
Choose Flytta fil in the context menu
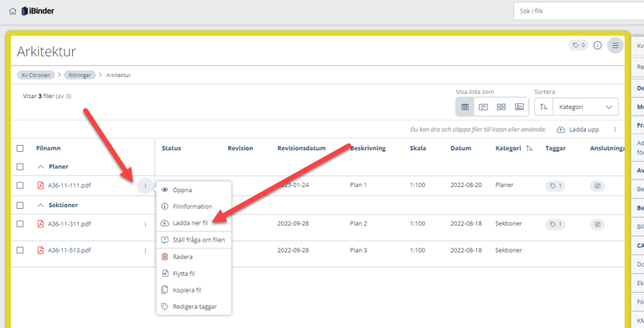(194, 273)
